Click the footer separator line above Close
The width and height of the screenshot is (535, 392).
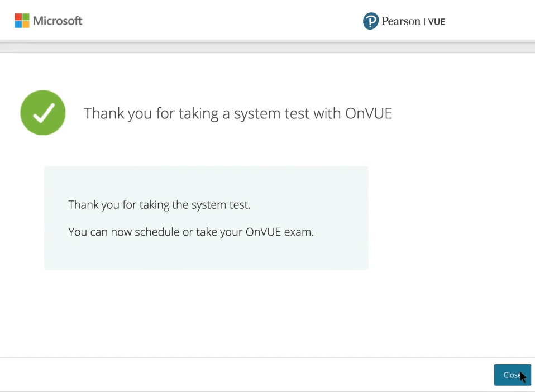(267, 357)
